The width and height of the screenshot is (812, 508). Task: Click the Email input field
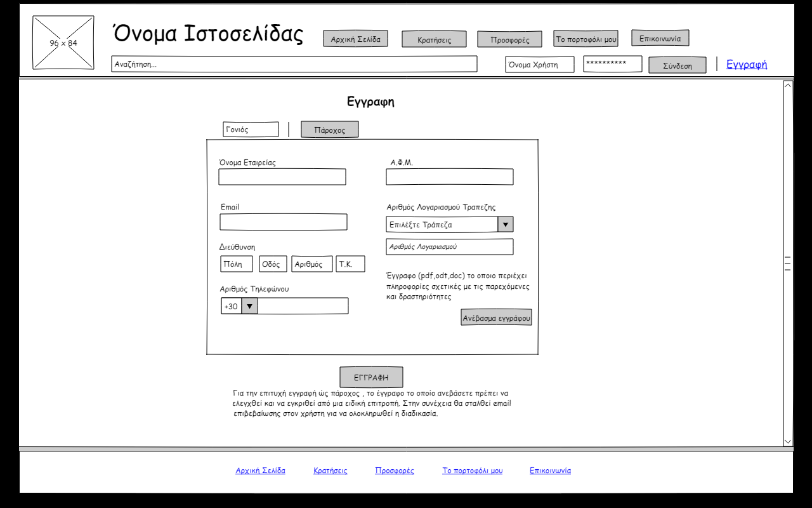(284, 222)
